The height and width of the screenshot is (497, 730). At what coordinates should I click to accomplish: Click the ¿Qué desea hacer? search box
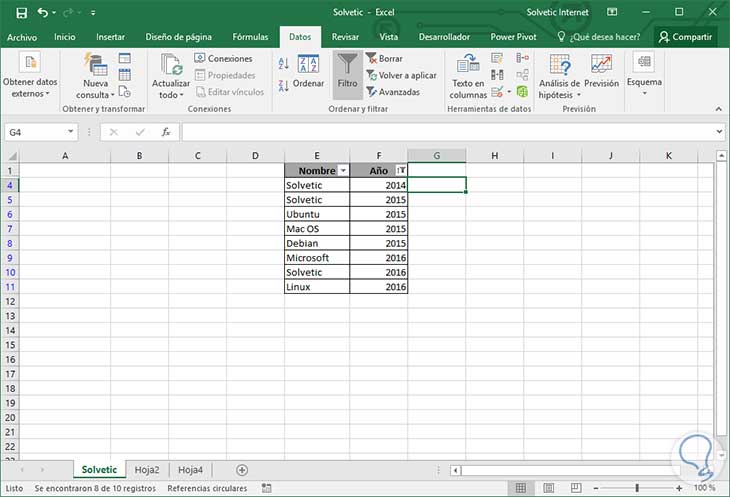pyautogui.click(x=599, y=37)
